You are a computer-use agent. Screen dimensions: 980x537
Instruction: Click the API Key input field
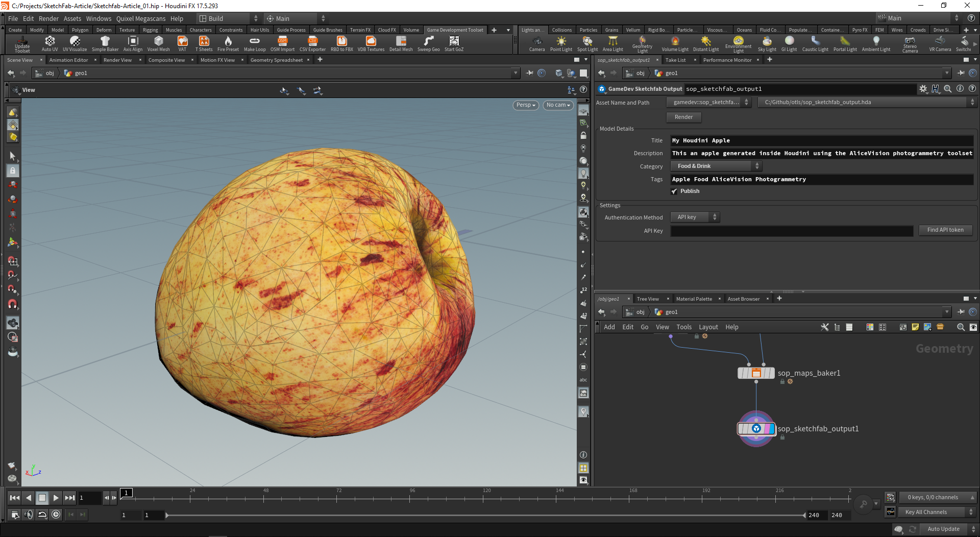coord(791,231)
